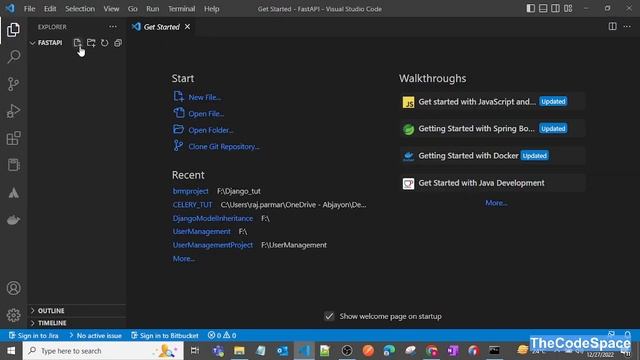Open errors and warnings status indicator
Image resolution: width=640 pixels, height=360 pixels.
222,336
